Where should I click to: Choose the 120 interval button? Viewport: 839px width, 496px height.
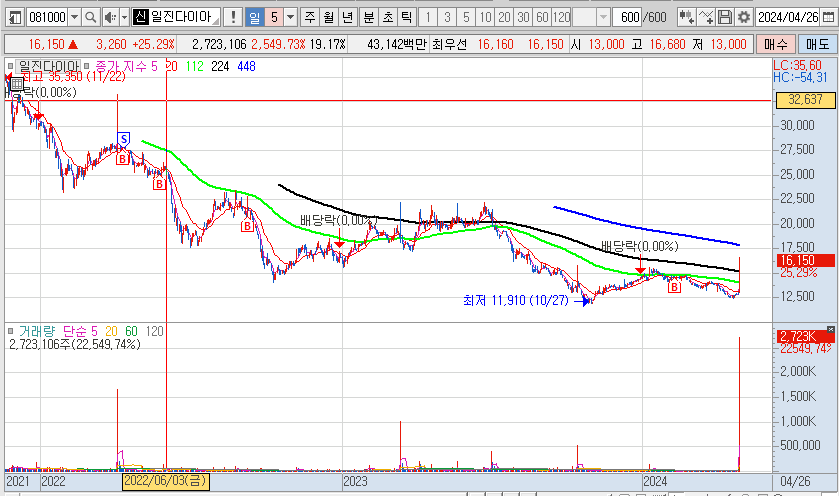(x=561, y=18)
